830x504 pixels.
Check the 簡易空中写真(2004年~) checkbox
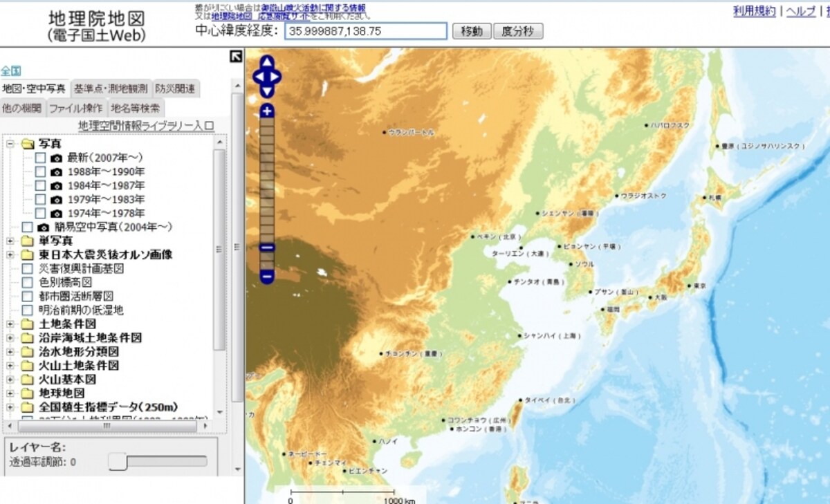coord(27,227)
